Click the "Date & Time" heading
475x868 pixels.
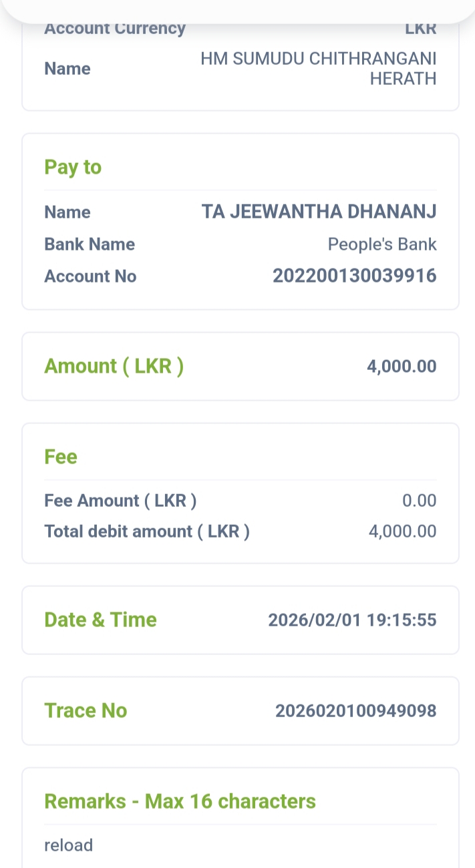[x=100, y=620]
